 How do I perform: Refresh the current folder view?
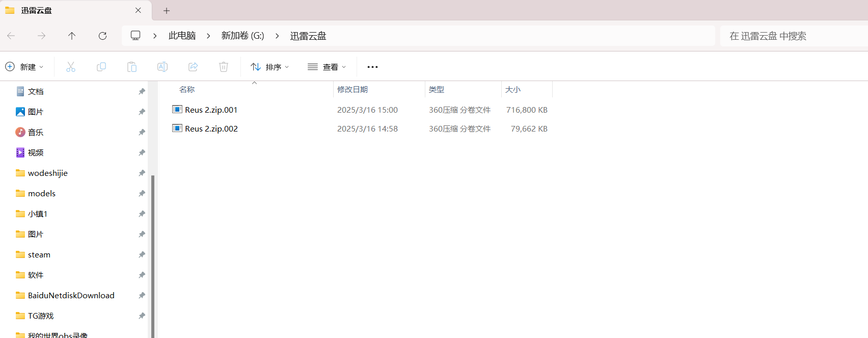[x=102, y=36]
